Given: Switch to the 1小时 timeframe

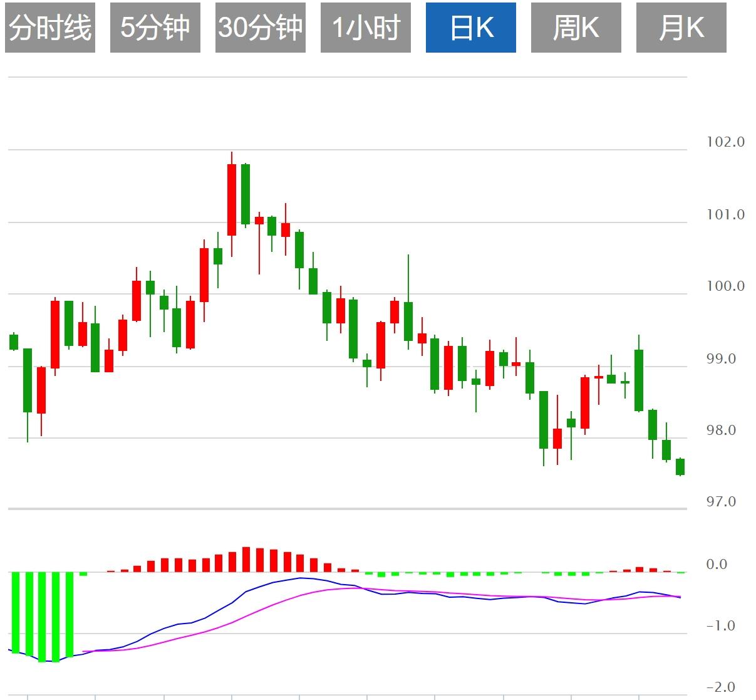Looking at the screenshot, I should 366,27.
